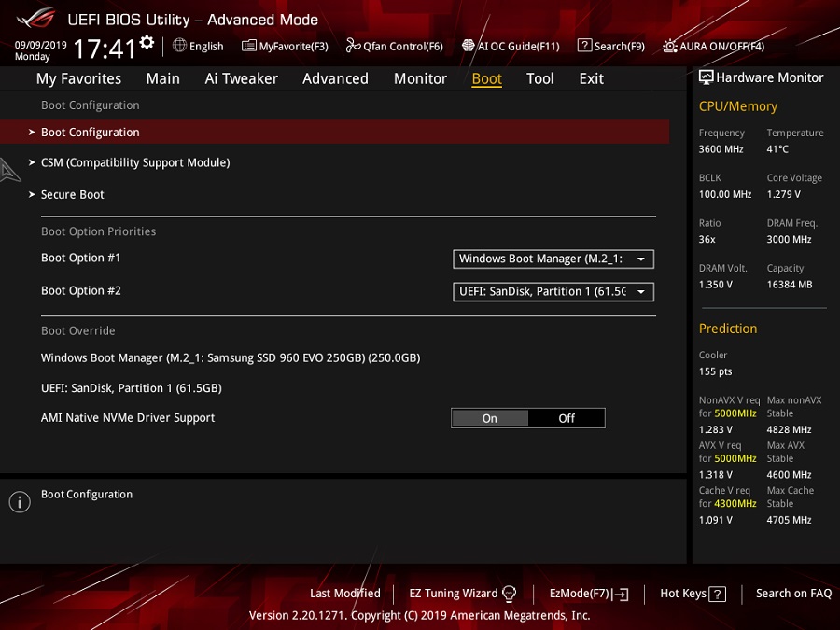Expand CSM (Compatibility Support Module)
840x630 pixels.
pos(135,162)
